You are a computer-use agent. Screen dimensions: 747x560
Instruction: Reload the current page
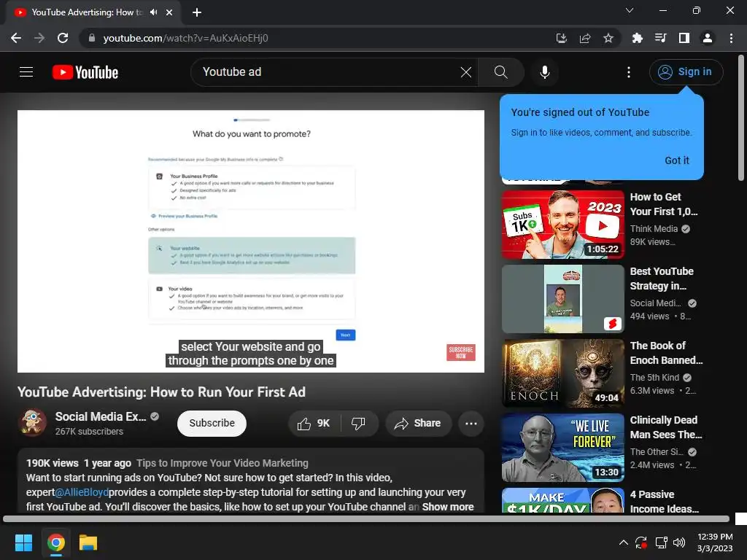(x=63, y=38)
